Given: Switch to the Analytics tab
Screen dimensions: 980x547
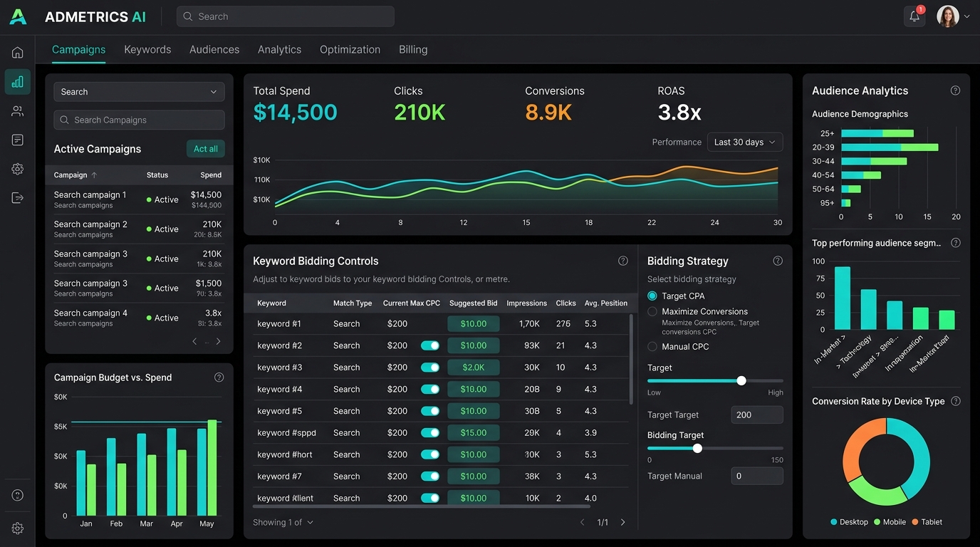Looking at the screenshot, I should click(279, 49).
